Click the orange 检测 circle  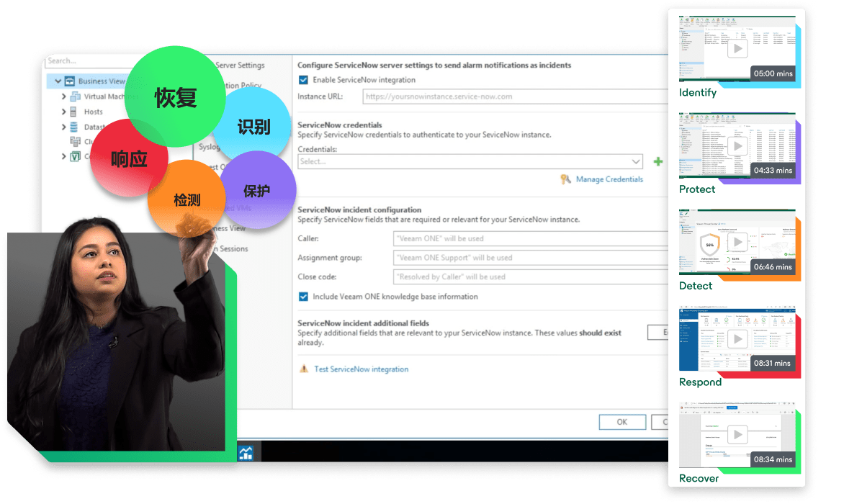[187, 199]
